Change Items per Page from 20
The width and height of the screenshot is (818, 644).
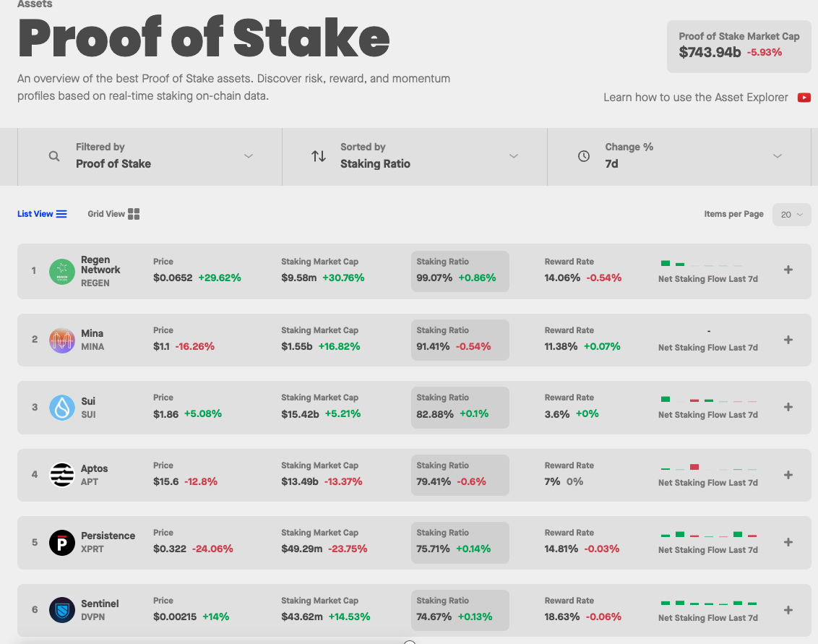click(x=791, y=215)
